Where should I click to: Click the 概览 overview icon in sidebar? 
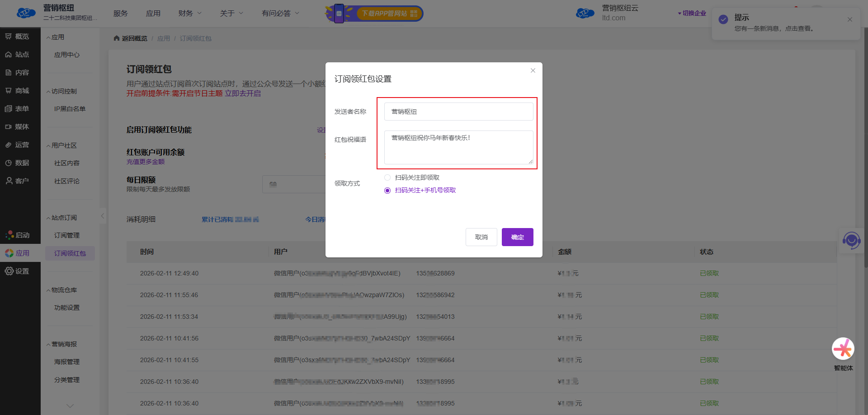[x=9, y=36]
